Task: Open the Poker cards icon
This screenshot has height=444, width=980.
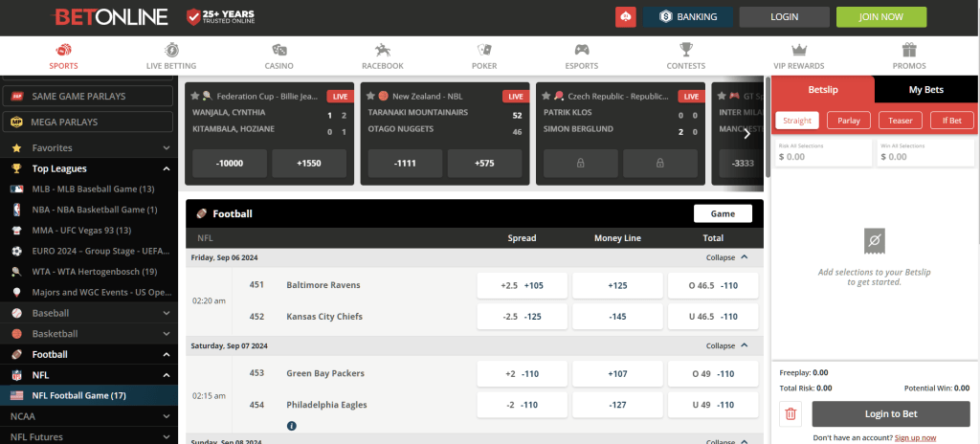Action: pyautogui.click(x=484, y=50)
